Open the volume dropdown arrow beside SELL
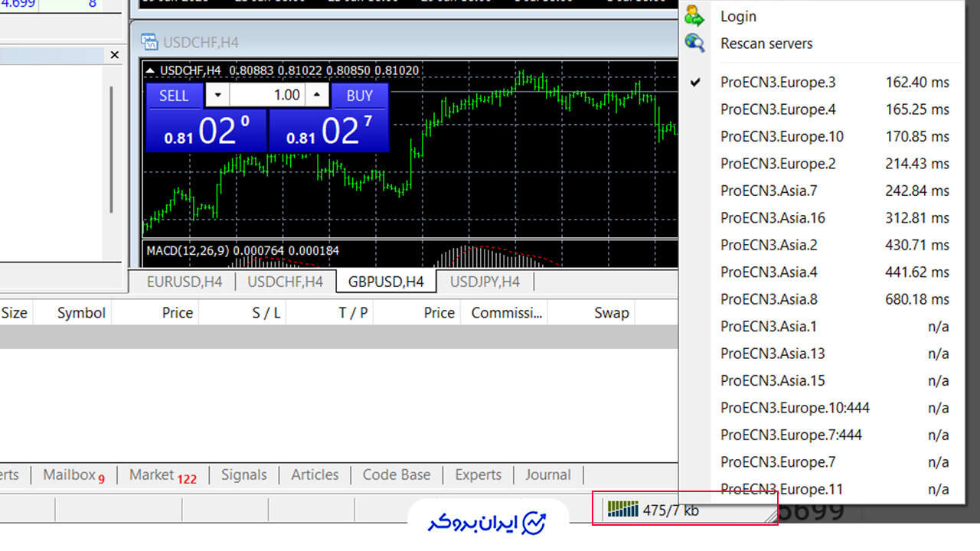Viewport: 980px width, 551px height. (217, 96)
